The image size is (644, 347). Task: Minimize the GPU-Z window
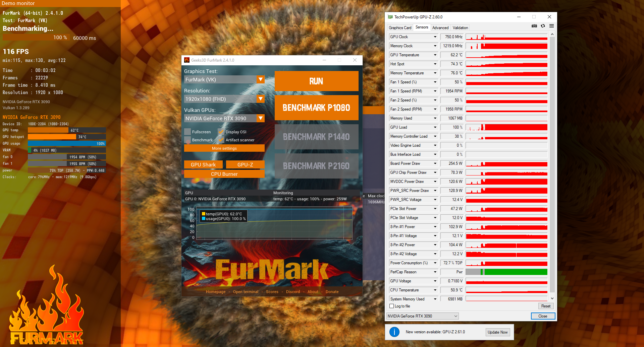[519, 17]
